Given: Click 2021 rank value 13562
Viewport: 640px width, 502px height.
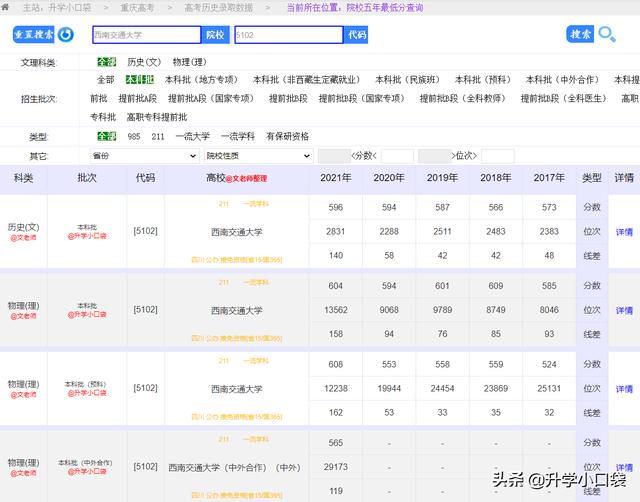Looking at the screenshot, I should click(x=336, y=310).
